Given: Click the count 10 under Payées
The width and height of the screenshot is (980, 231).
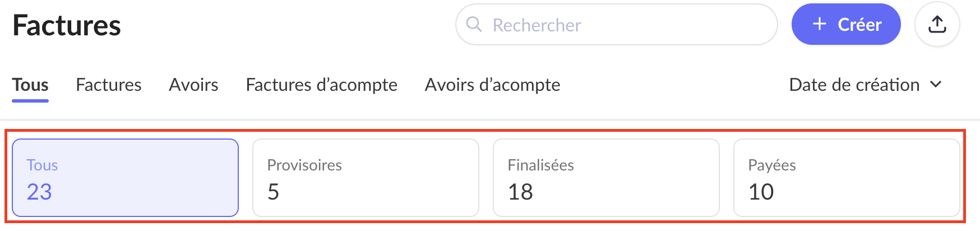Looking at the screenshot, I should (761, 192).
